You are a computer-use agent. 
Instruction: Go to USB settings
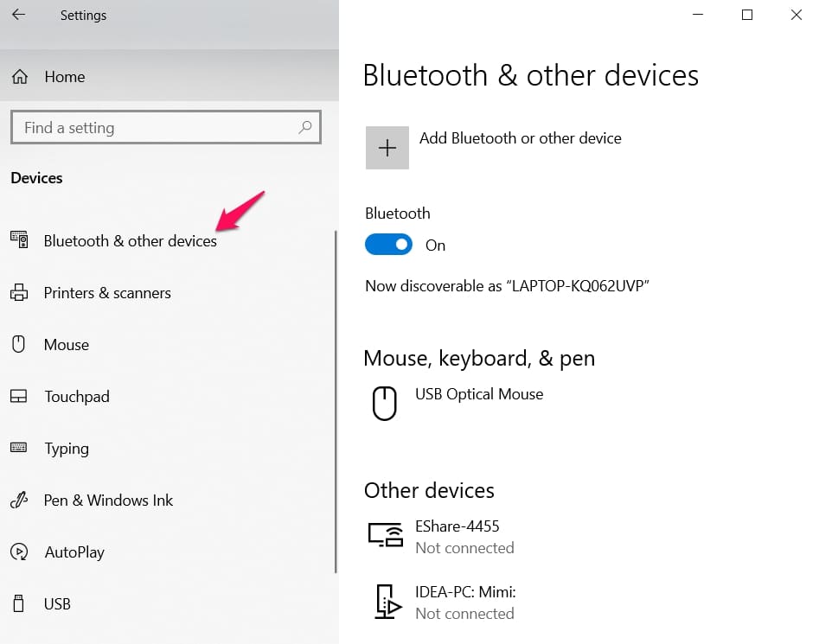point(57,604)
